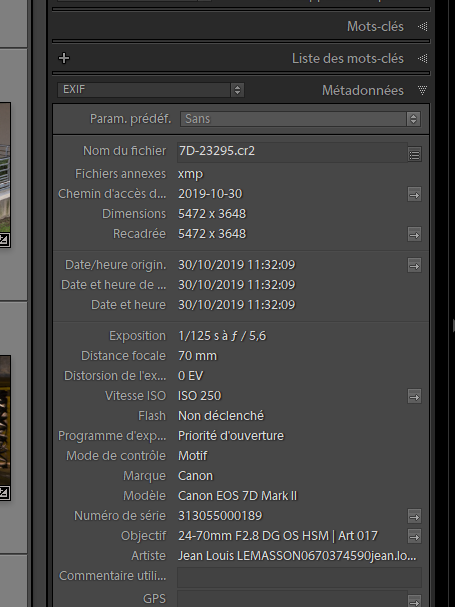Click the list icon next to Nom du fichier
The height and width of the screenshot is (607, 455).
[414, 155]
